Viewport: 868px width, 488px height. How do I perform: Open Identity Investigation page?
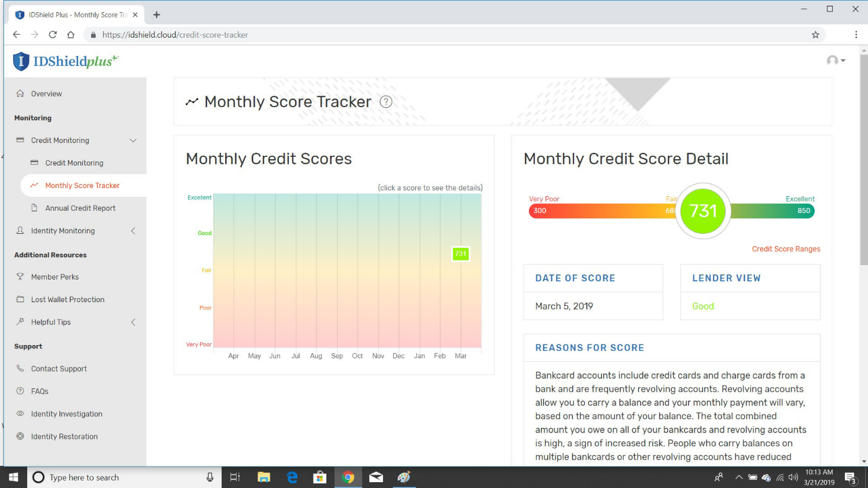click(67, 414)
